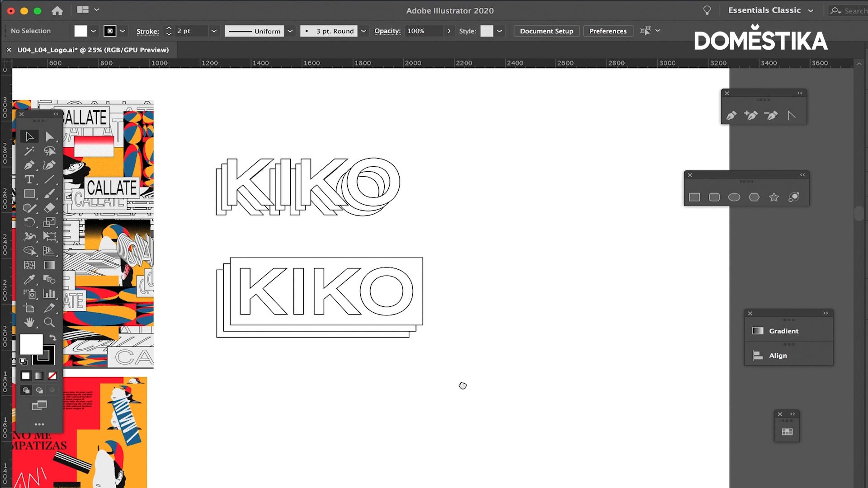Set paint mode to None
Screen dimensions: 868x488
pos(52,376)
